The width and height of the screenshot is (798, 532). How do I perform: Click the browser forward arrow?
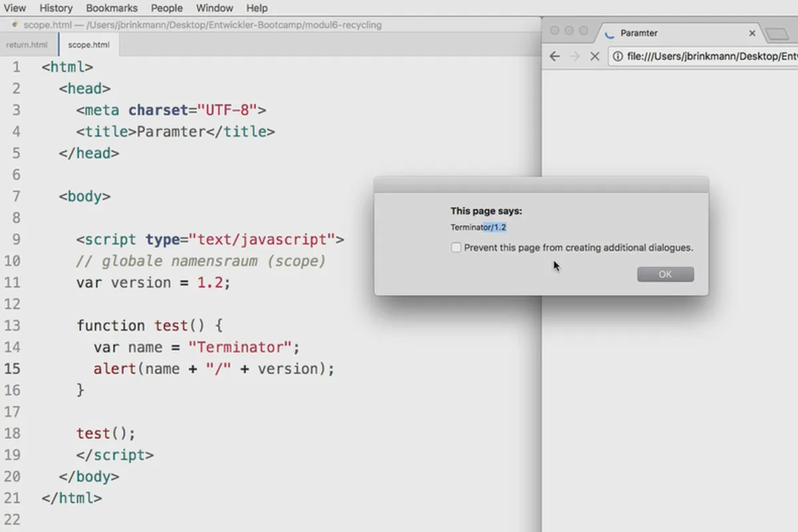(575, 57)
